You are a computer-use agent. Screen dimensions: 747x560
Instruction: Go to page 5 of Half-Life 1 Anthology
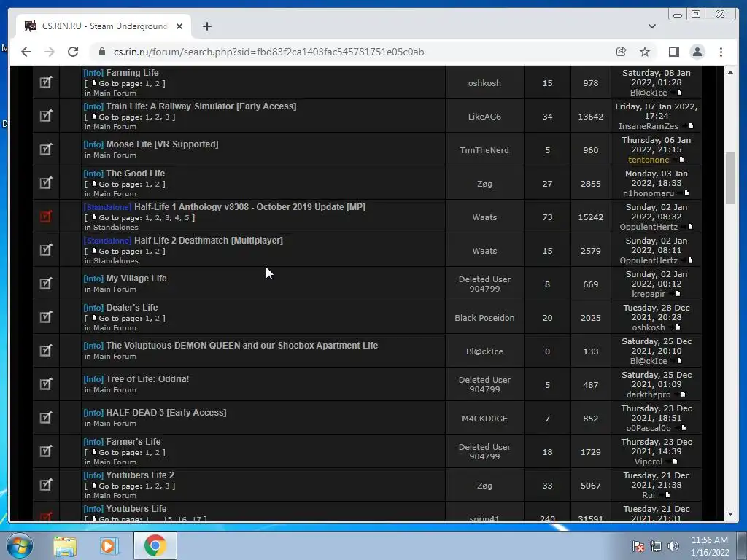coord(187,217)
